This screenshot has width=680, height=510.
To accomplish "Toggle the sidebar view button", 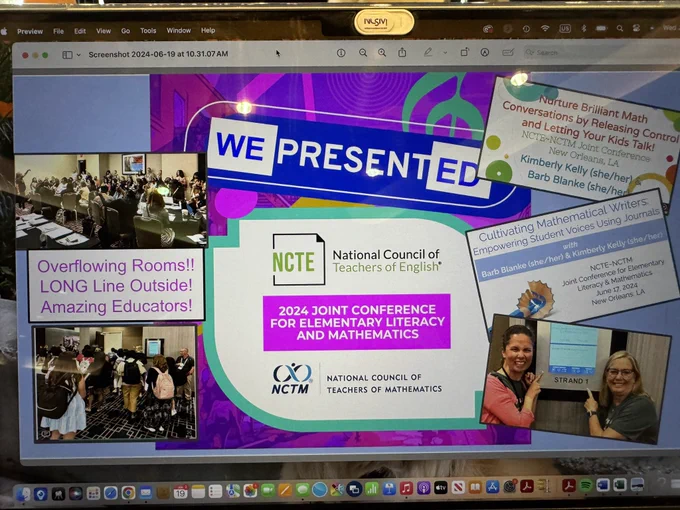I will tap(67, 55).
